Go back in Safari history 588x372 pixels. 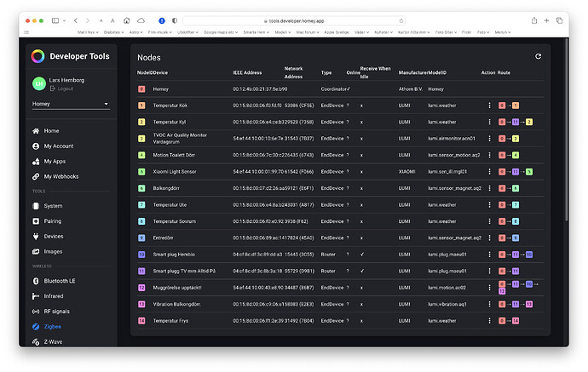pyautogui.click(x=76, y=20)
